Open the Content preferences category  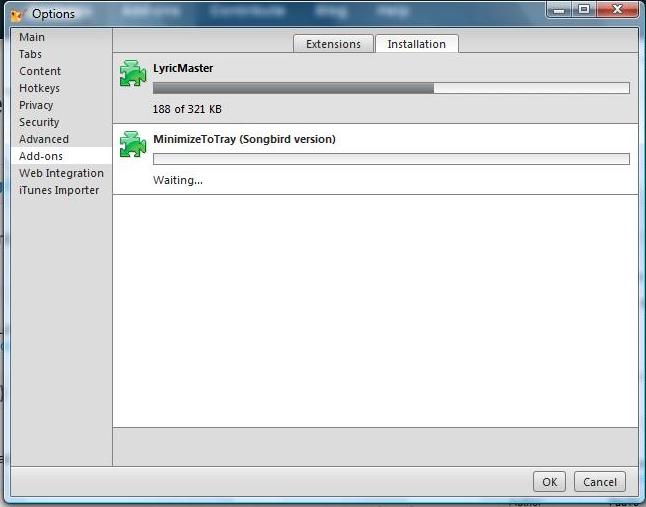pos(40,71)
